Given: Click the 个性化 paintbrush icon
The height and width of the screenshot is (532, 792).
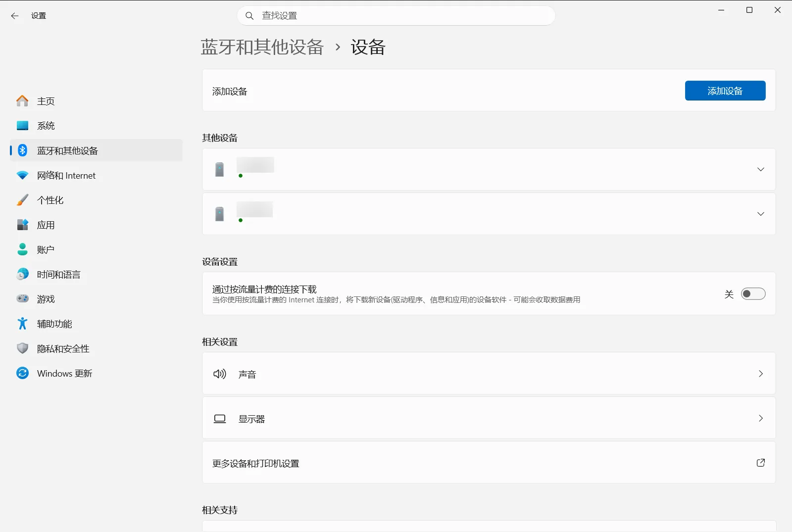Looking at the screenshot, I should (x=22, y=200).
